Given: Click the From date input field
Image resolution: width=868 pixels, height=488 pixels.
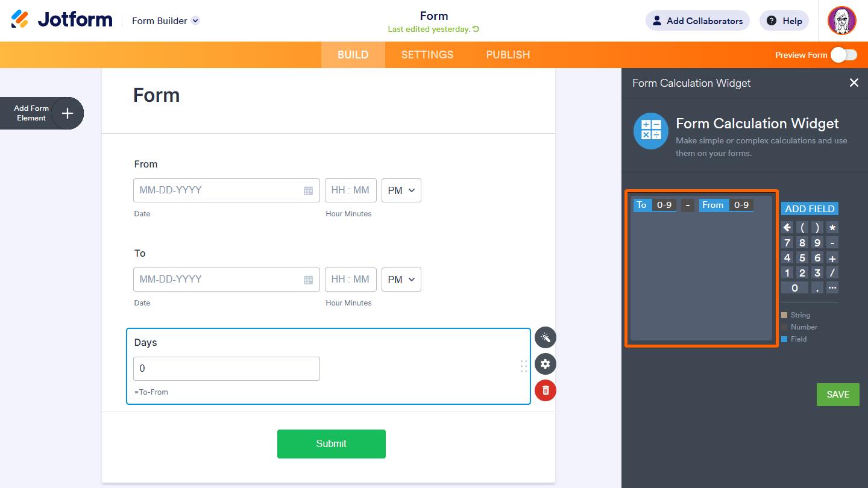Looking at the screenshot, I should (x=227, y=190).
